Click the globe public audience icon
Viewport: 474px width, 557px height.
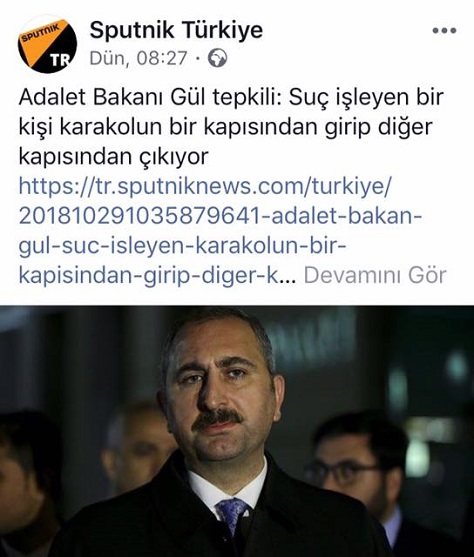point(217,58)
